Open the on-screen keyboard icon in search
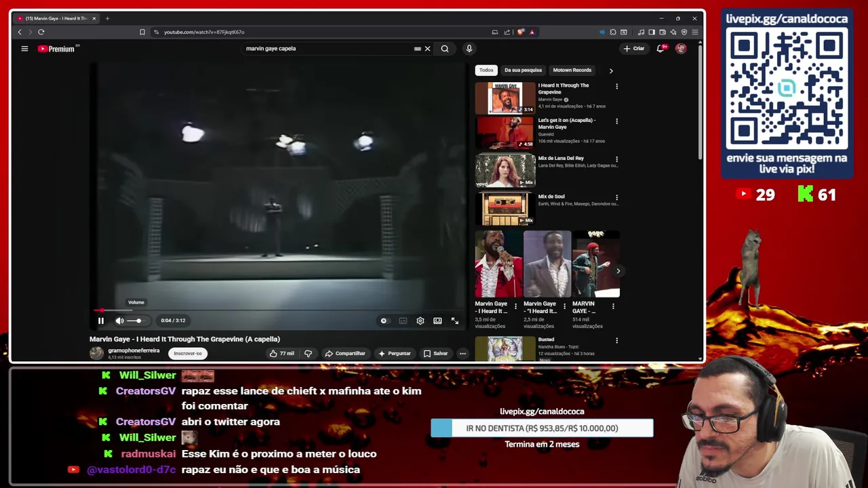This screenshot has width=868, height=488. [x=418, y=49]
